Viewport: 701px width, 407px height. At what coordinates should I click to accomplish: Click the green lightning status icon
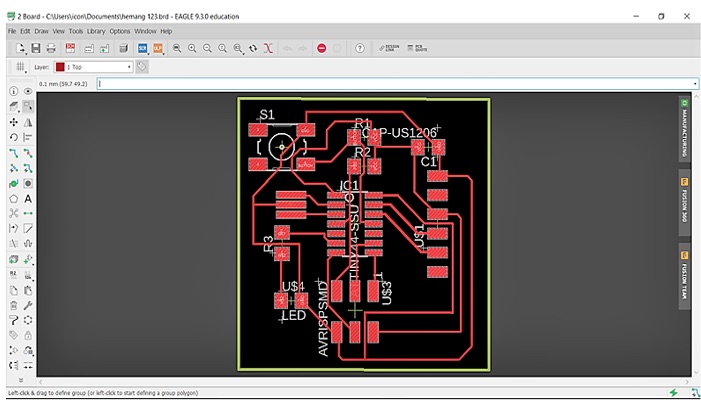(674, 393)
